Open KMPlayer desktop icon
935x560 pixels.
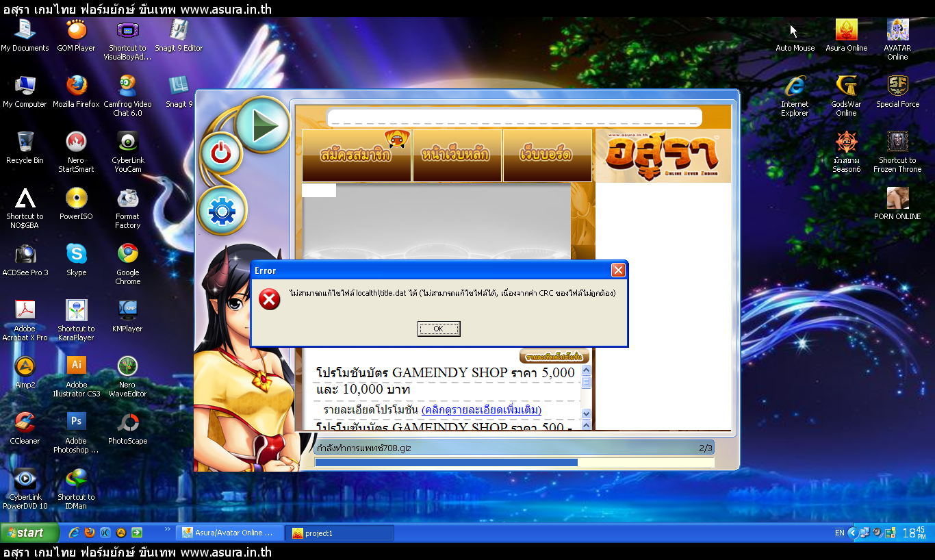tap(127, 316)
